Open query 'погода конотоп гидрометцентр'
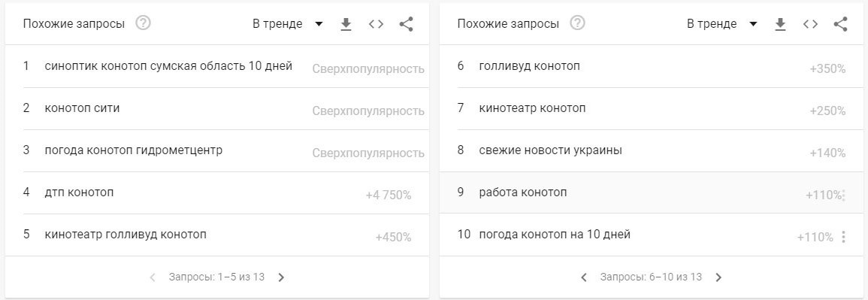This screenshot has height=300, width=868. 134,150
